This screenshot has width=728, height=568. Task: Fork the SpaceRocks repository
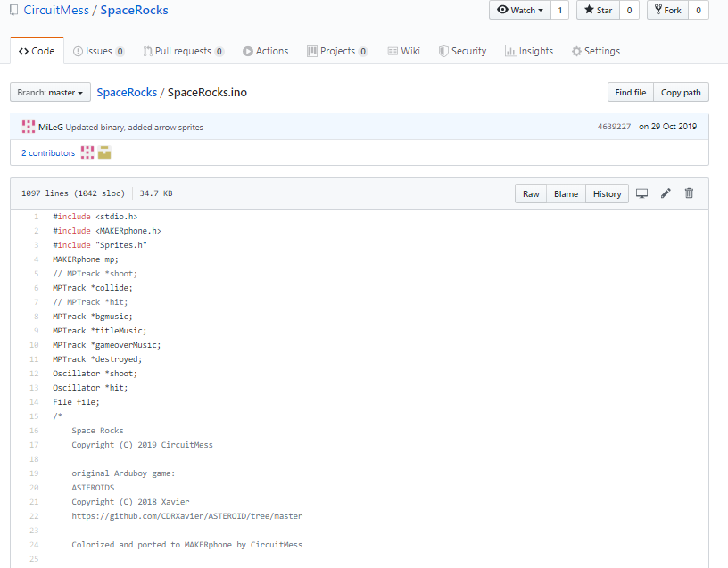(x=668, y=10)
